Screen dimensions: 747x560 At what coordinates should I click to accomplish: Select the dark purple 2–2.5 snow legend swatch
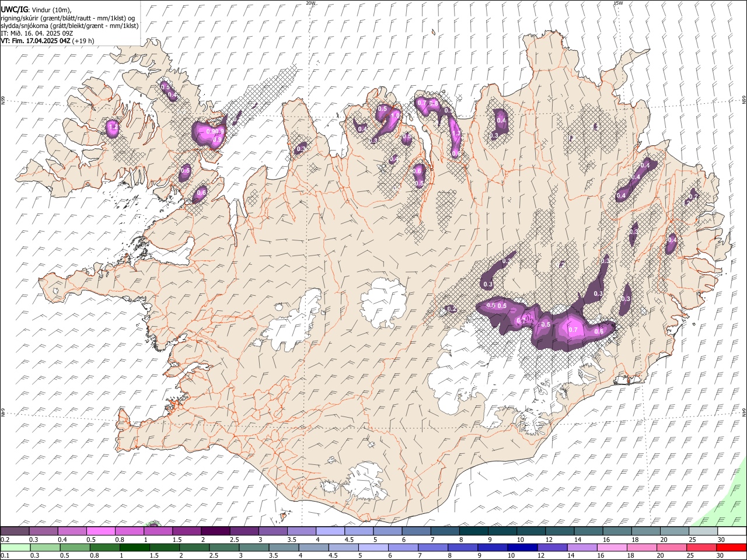tap(215, 531)
